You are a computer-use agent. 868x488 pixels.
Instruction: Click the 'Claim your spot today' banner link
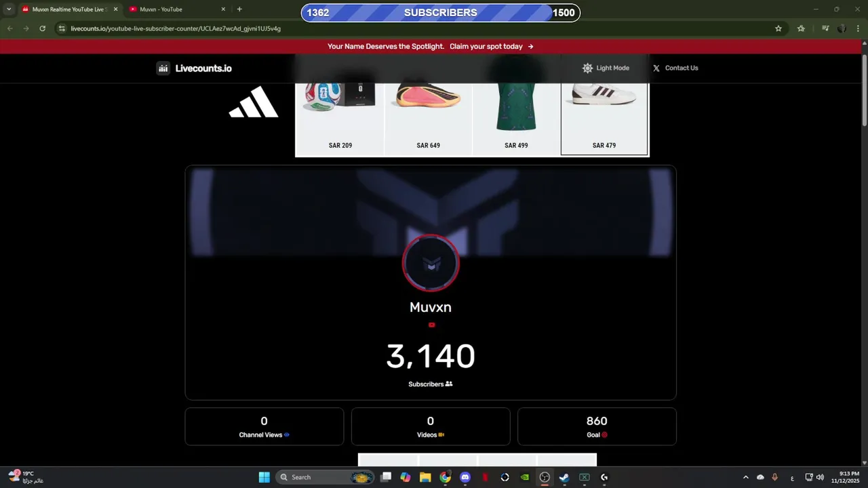click(492, 47)
